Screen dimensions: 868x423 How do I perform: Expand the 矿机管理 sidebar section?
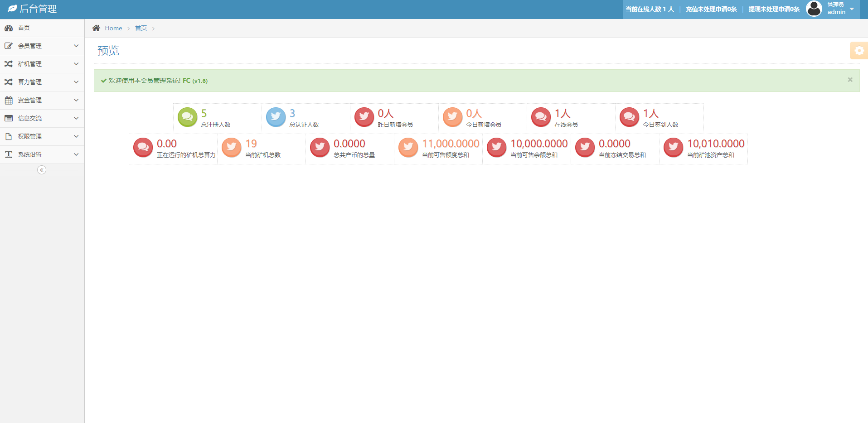pos(42,64)
